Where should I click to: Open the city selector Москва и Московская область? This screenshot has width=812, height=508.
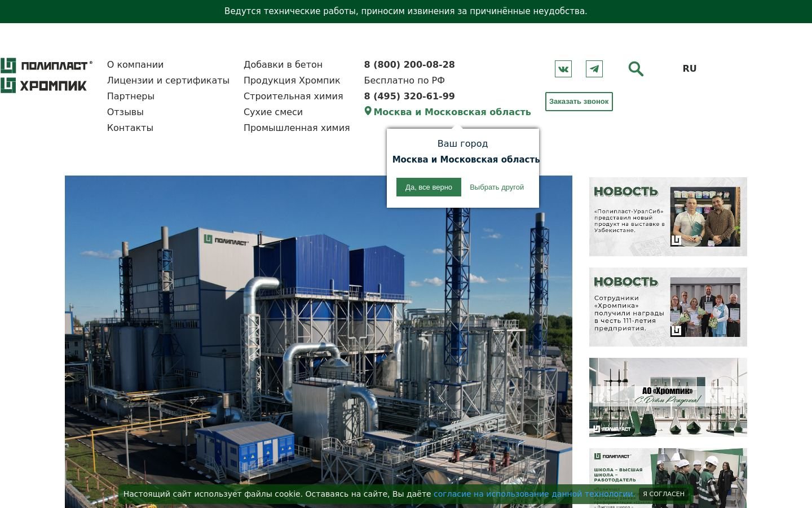point(452,112)
